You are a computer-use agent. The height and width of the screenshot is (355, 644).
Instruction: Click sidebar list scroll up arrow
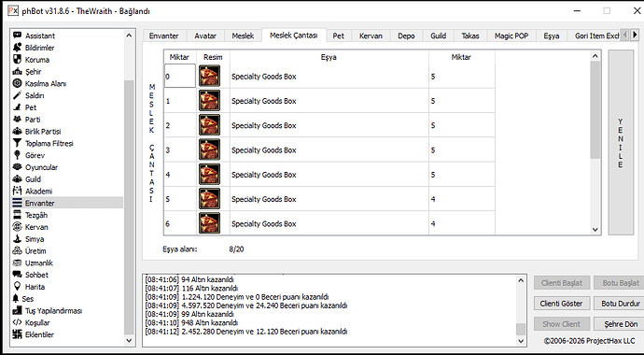129,35
